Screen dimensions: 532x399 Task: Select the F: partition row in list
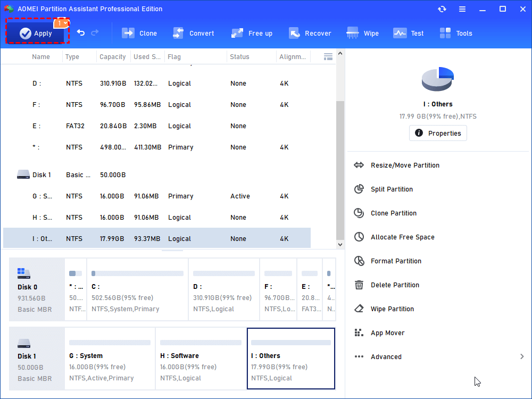tap(157, 105)
